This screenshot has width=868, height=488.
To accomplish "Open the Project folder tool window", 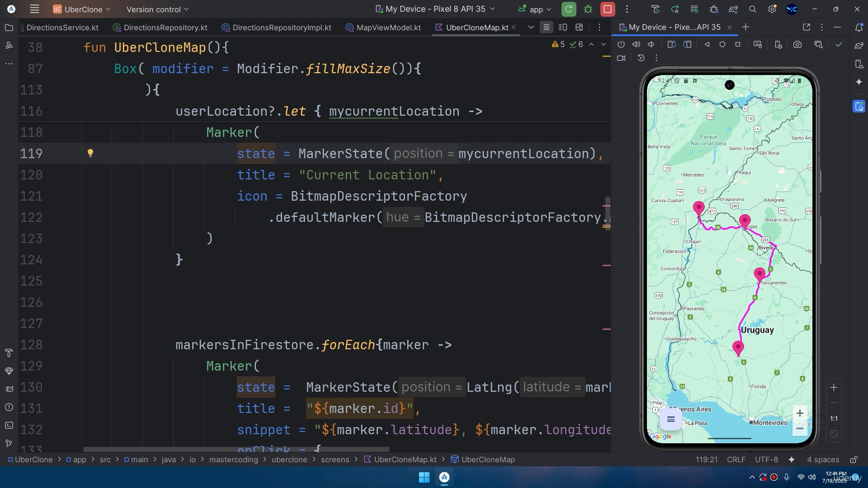I will click(x=9, y=28).
